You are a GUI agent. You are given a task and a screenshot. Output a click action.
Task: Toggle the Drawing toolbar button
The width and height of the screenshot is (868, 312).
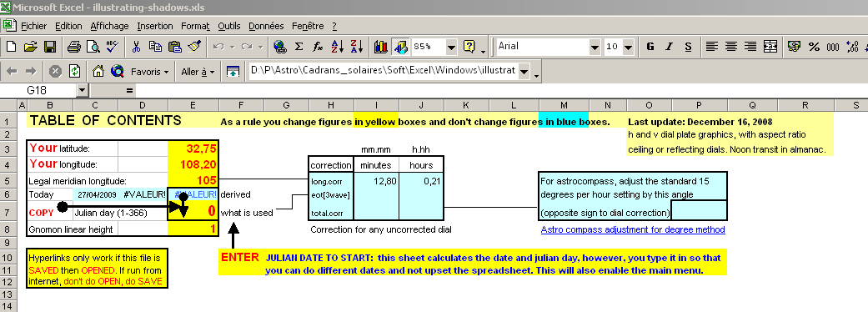(400, 47)
